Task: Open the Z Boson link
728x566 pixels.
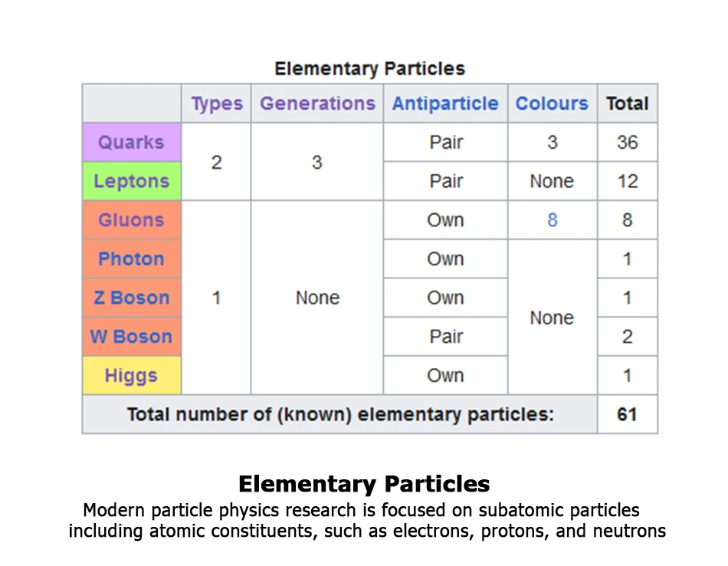Action: click(131, 298)
